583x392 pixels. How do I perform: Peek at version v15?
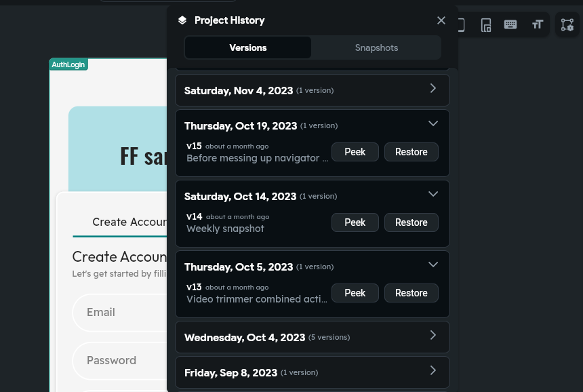point(355,152)
